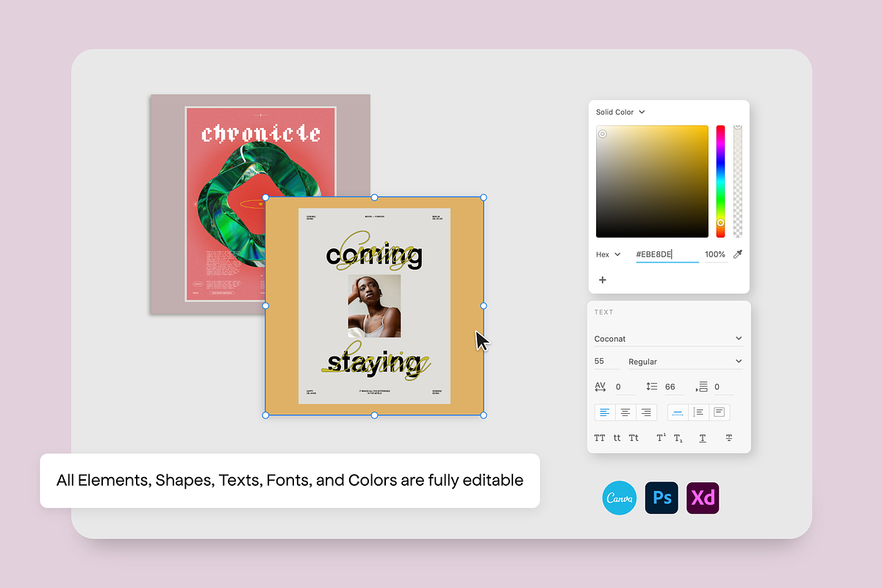Align text to the left

(x=605, y=412)
